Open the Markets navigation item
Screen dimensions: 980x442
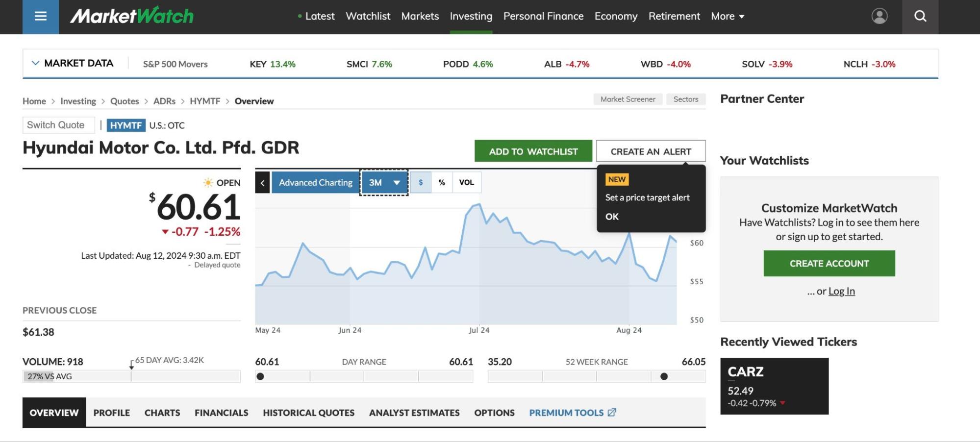[x=420, y=16]
